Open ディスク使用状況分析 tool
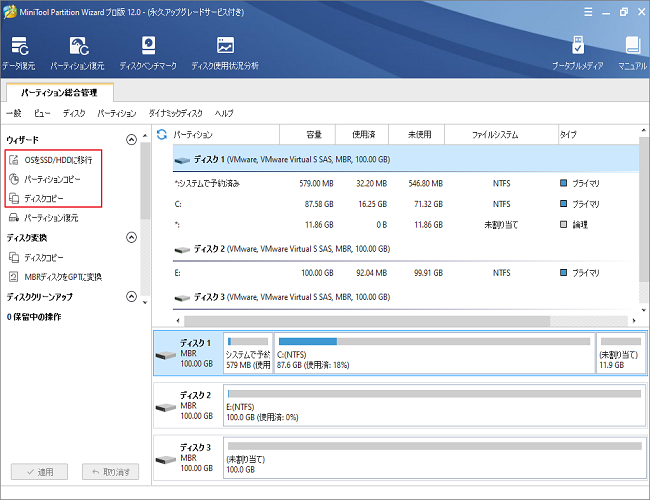This screenshot has width=650, height=500. point(225,53)
